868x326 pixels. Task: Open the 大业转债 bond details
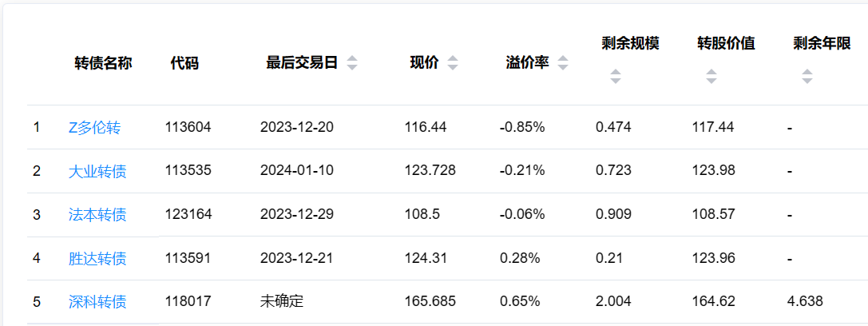coord(97,171)
